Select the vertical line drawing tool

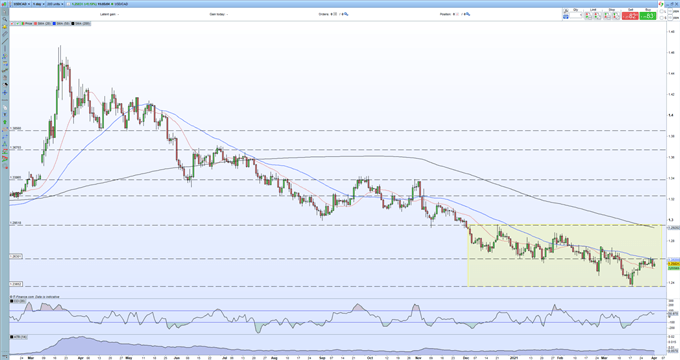tap(5, 48)
